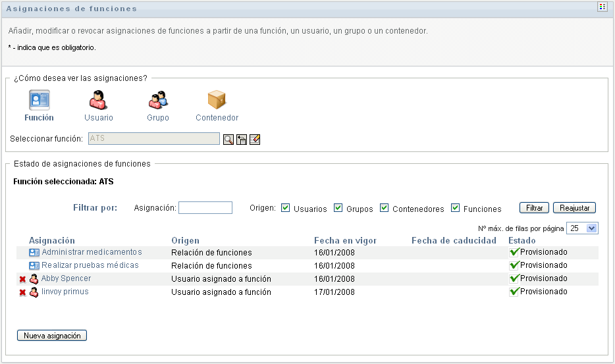
Task: Click the Función seleccionada: ATS heading
Action: [x=63, y=182]
